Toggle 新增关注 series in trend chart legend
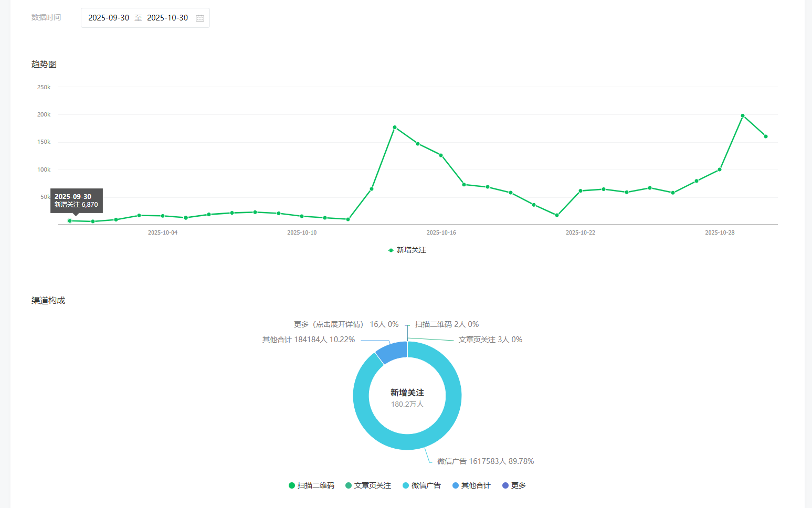Screen dimensions: 812x508 (x=407, y=250)
